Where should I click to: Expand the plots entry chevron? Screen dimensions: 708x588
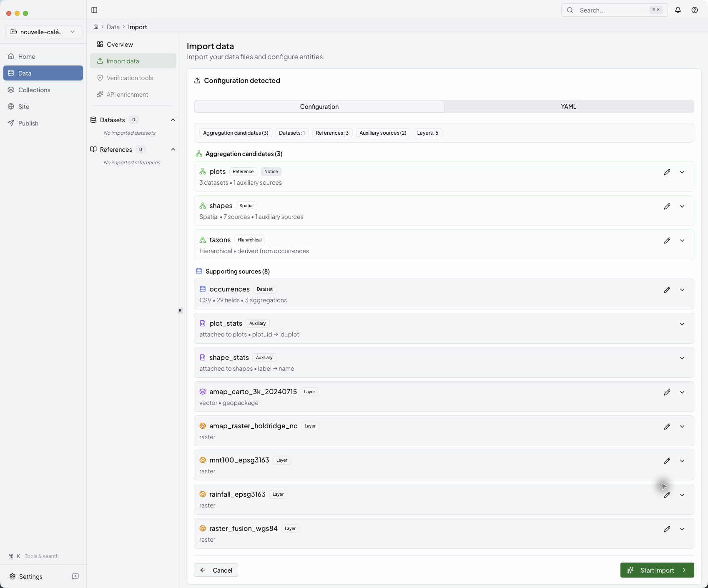tap(682, 172)
